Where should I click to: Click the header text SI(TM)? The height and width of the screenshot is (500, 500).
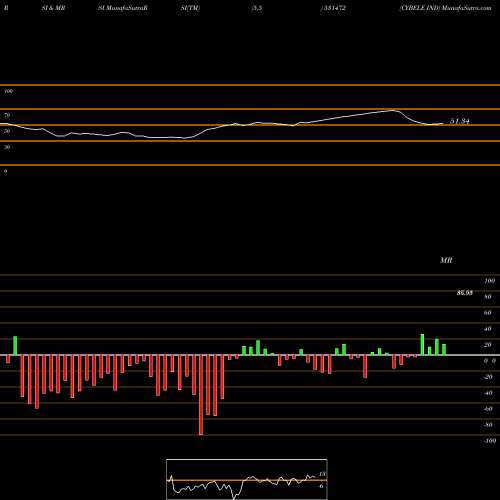point(190,8)
